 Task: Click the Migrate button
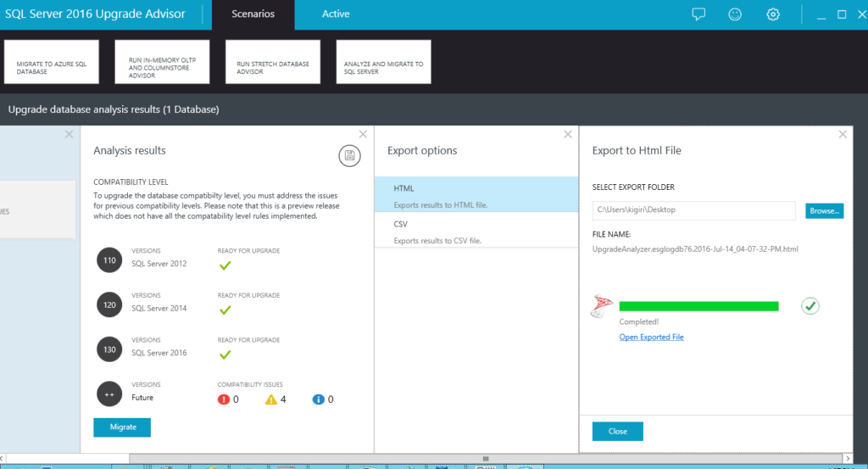click(122, 427)
